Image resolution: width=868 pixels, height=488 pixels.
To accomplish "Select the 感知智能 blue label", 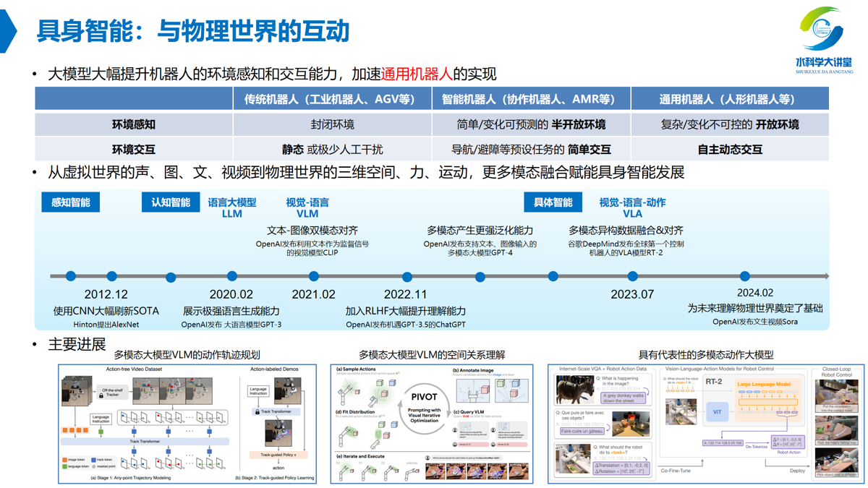I will 71,202.
